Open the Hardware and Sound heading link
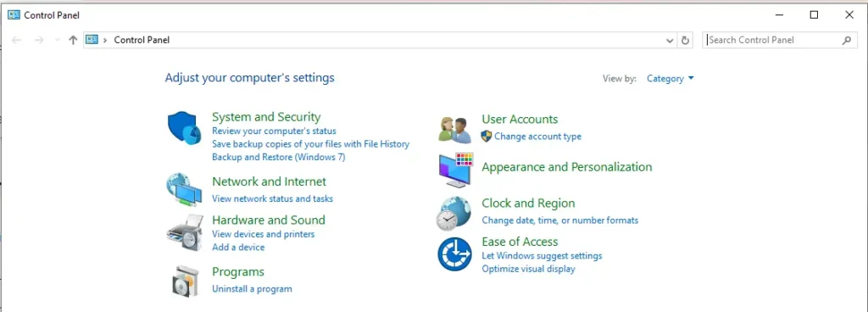This screenshot has height=312, width=868. (x=269, y=220)
